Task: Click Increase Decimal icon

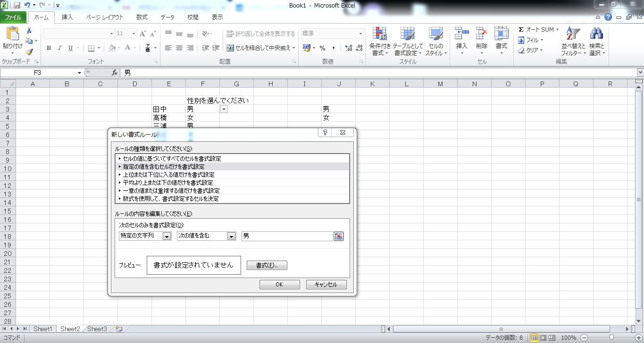Action: (x=349, y=48)
